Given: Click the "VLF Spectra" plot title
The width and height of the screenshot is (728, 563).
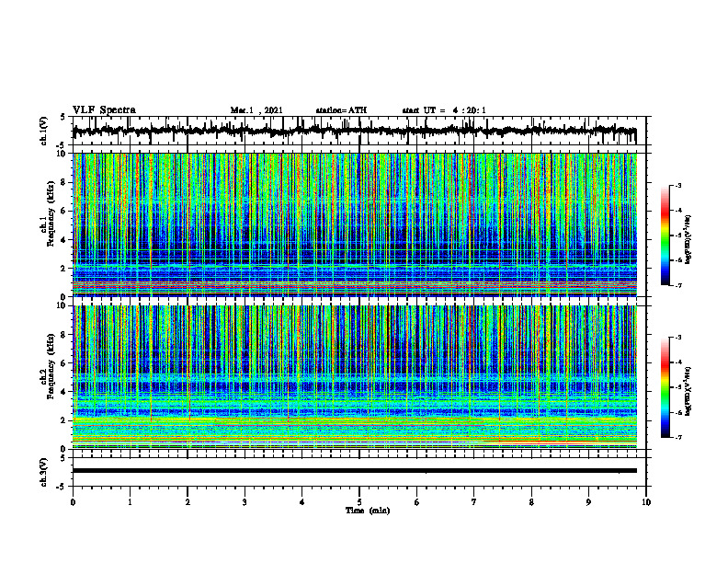Looking at the screenshot, I should (104, 110).
